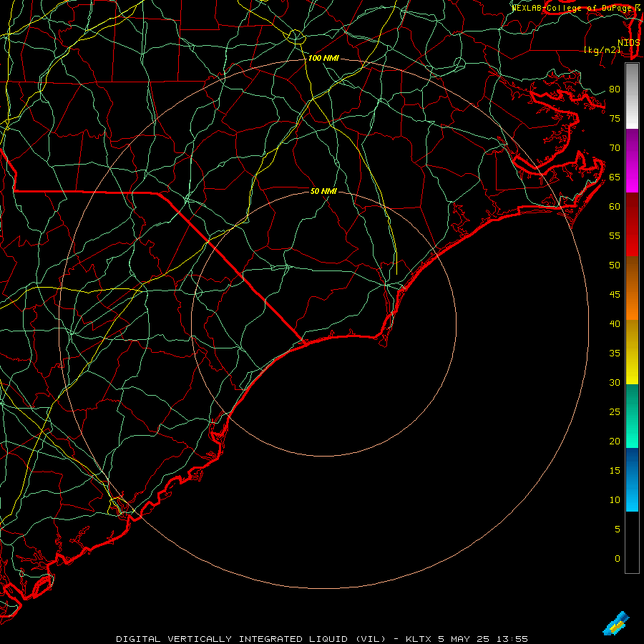Click the scale value 60
The image size is (644, 644).
click(x=615, y=207)
